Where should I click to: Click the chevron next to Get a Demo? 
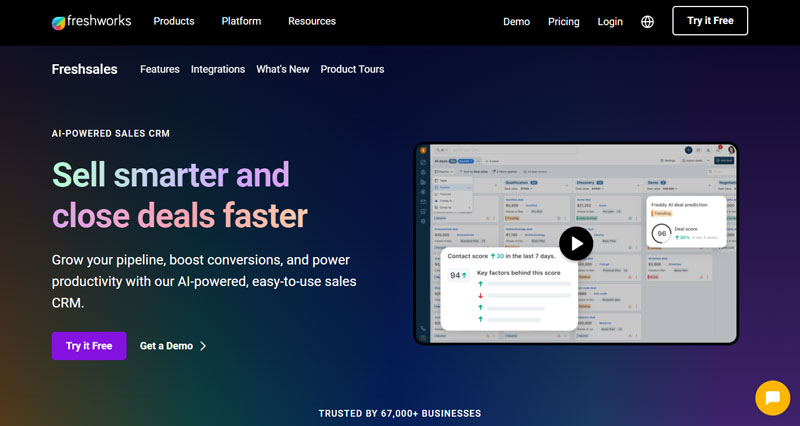click(x=203, y=346)
